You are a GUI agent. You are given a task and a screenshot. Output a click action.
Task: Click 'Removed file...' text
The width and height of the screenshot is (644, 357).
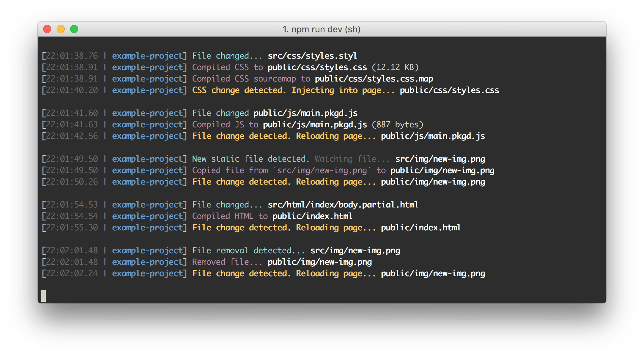(227, 262)
